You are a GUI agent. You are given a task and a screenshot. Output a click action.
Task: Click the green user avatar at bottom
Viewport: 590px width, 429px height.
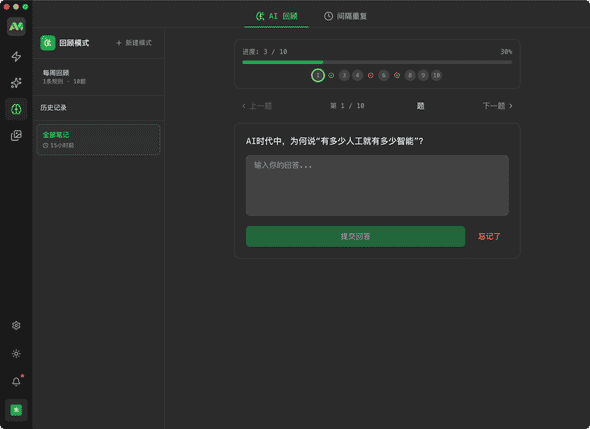[x=16, y=410]
